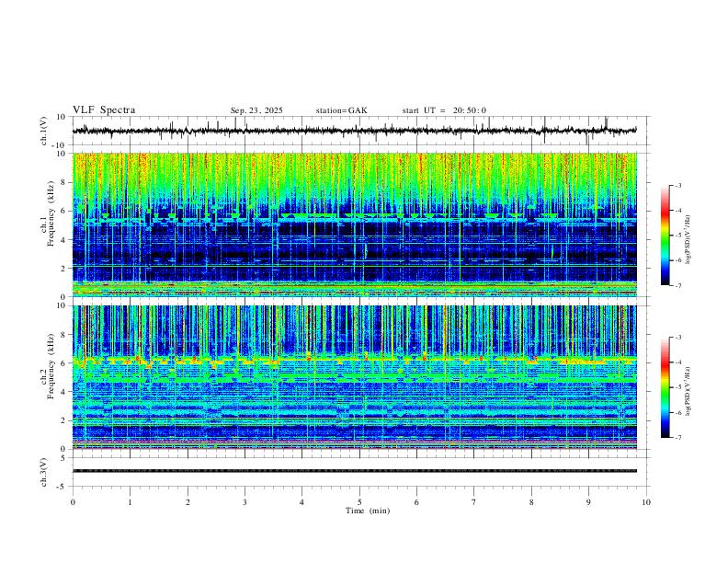This screenshot has width=728, height=563.
Task: Click time axis tick label "8"
Action: [531, 502]
